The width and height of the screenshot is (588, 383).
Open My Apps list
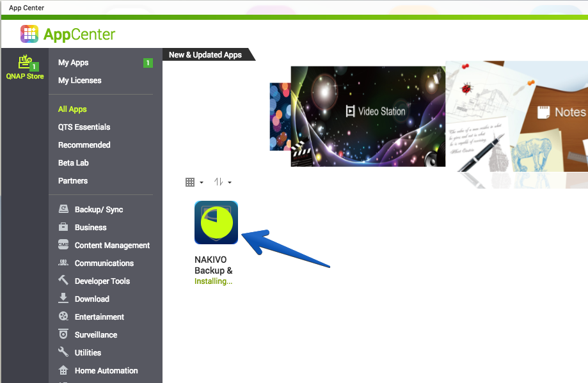point(73,63)
